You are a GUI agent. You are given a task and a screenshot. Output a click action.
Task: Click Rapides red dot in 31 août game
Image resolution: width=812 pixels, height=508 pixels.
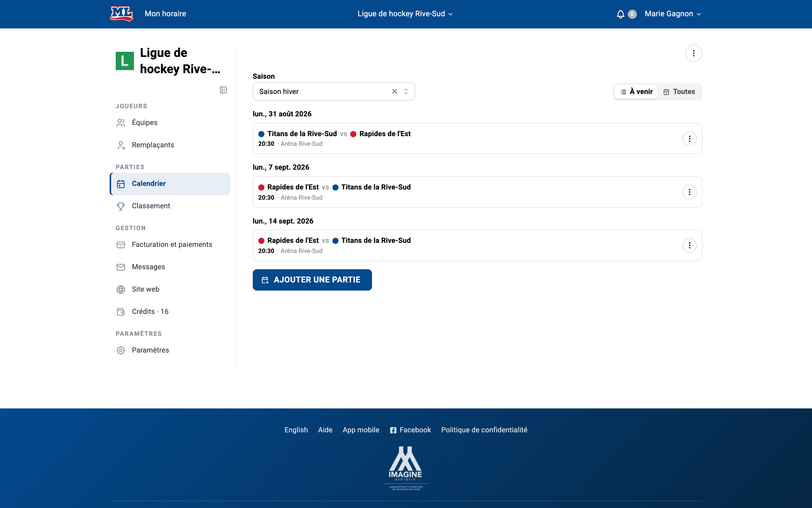tap(353, 134)
